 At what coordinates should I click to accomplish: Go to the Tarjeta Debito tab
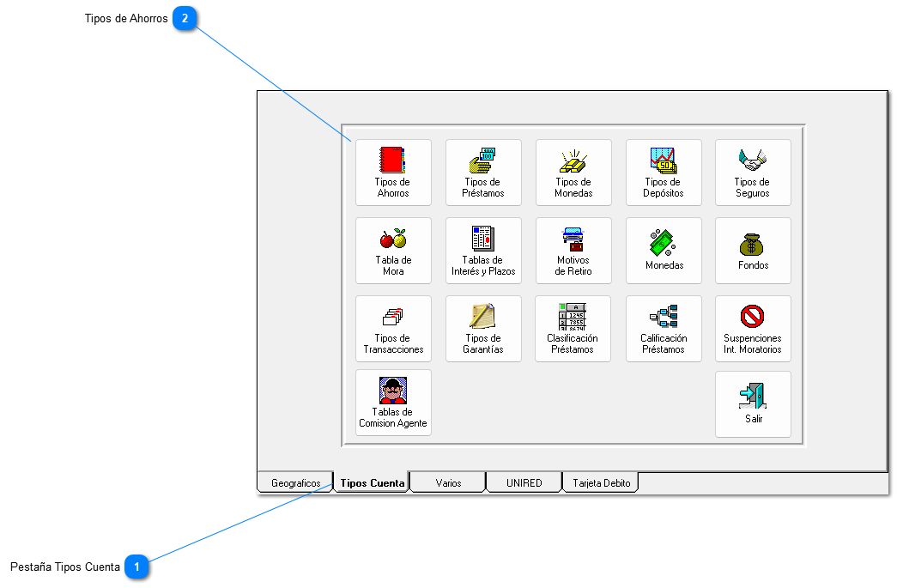pos(601,483)
